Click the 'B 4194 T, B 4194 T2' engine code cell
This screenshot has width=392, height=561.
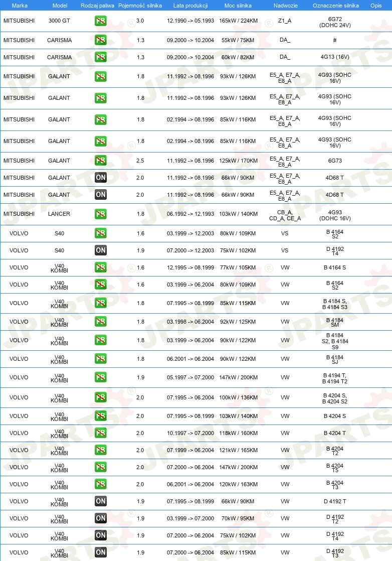(x=335, y=378)
